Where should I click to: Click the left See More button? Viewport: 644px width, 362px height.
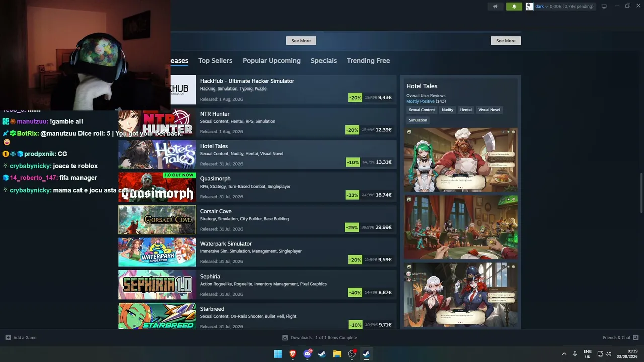point(301,41)
